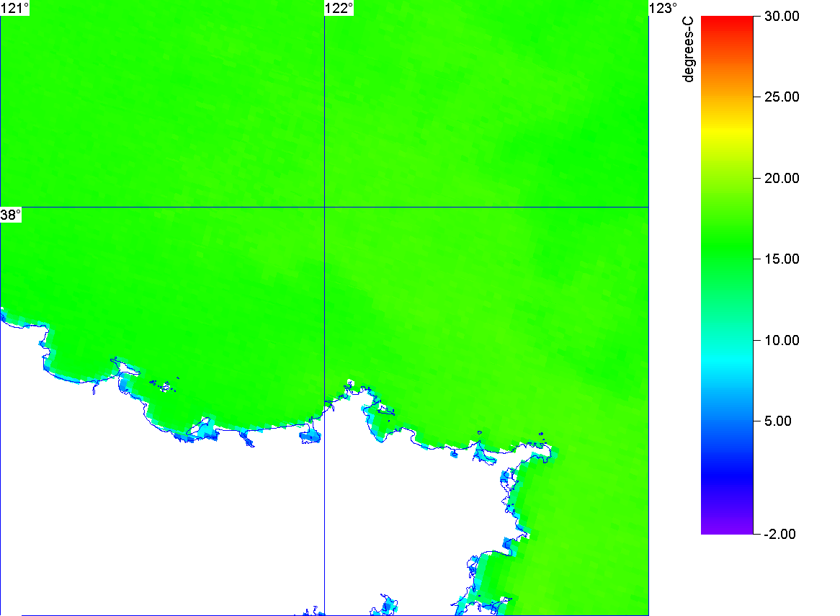This screenshot has height=616, width=840.
Task: Click the degrees-C axis label
Action: point(688,49)
